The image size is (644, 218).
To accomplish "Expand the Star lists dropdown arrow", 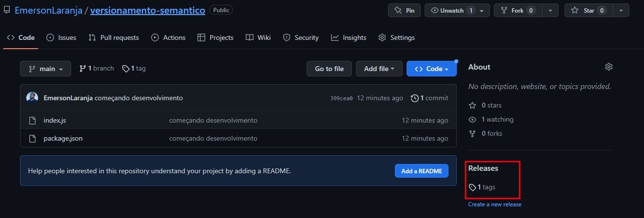I will click(x=621, y=10).
